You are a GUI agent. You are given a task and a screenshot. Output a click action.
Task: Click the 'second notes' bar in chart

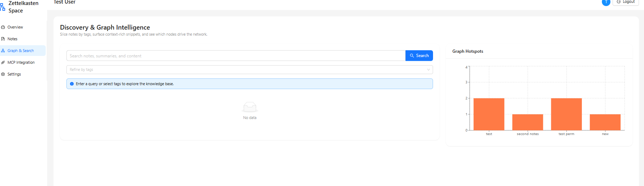pyautogui.click(x=528, y=122)
